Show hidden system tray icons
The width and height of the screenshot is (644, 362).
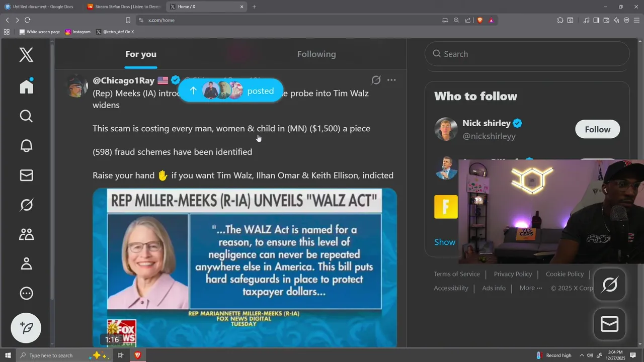click(582, 355)
